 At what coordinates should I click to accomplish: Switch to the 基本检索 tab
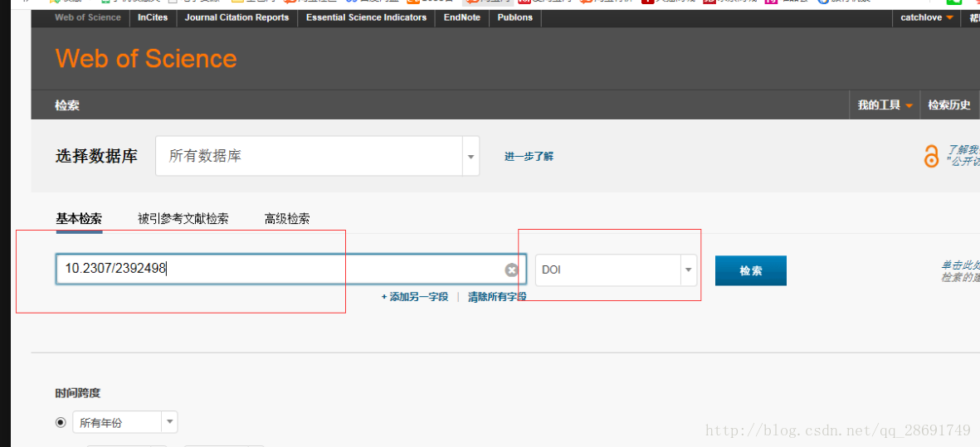click(x=79, y=218)
